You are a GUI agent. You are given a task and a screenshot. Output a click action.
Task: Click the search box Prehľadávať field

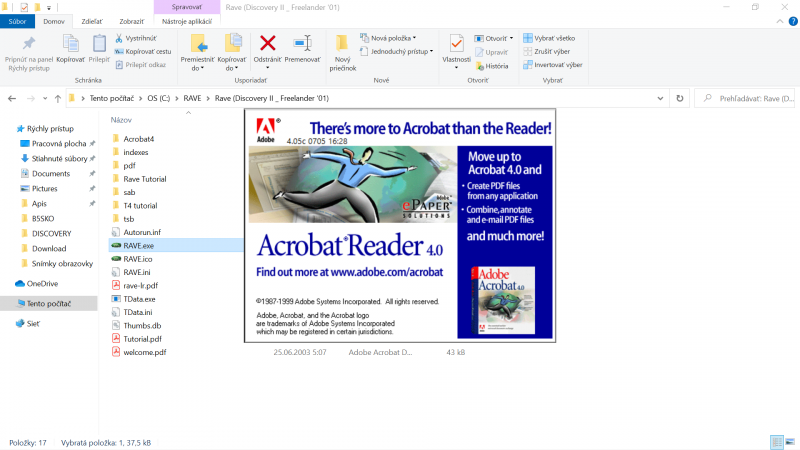click(745, 98)
